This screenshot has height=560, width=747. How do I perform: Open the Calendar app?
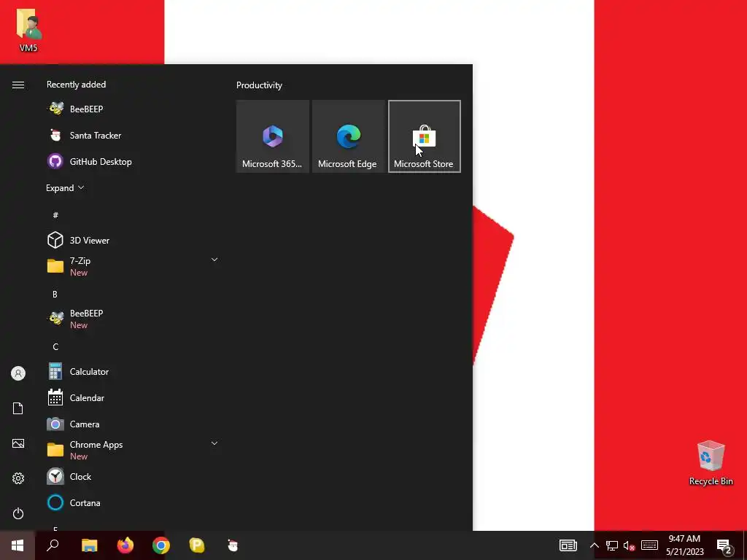pyautogui.click(x=133, y=397)
